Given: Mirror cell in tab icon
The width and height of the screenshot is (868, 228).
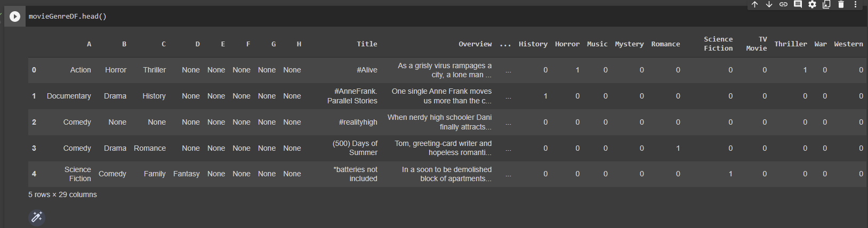Looking at the screenshot, I should click(826, 4).
